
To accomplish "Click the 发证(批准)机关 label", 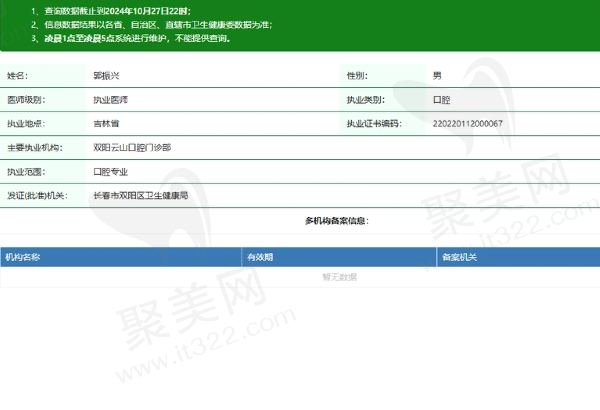I will click(37, 195).
